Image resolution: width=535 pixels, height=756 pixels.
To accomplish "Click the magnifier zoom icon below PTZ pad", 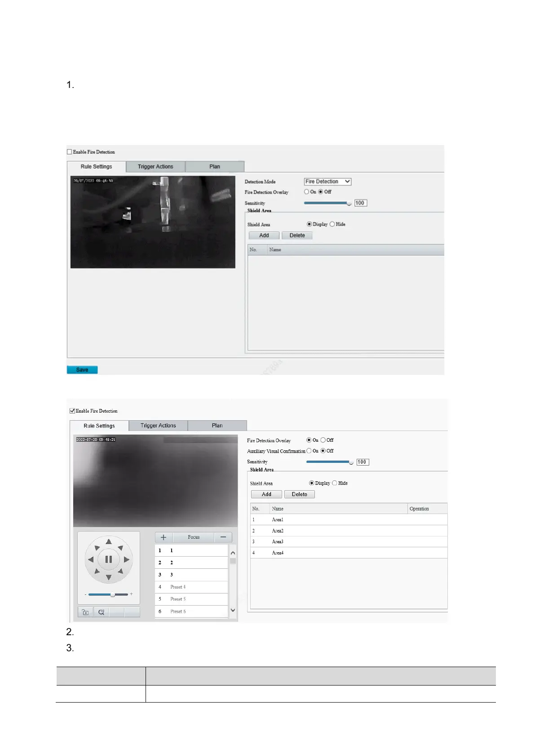I will pyautogui.click(x=102, y=612).
